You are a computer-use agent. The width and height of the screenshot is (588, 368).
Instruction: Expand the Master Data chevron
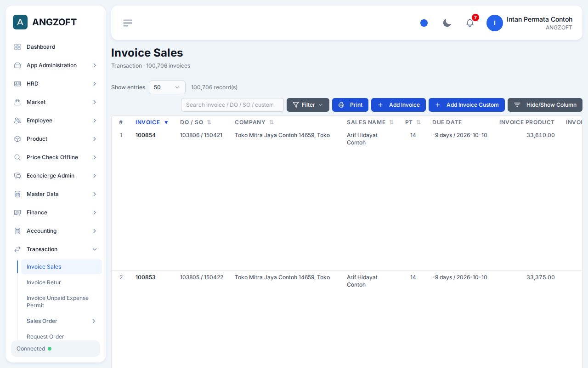(x=95, y=194)
